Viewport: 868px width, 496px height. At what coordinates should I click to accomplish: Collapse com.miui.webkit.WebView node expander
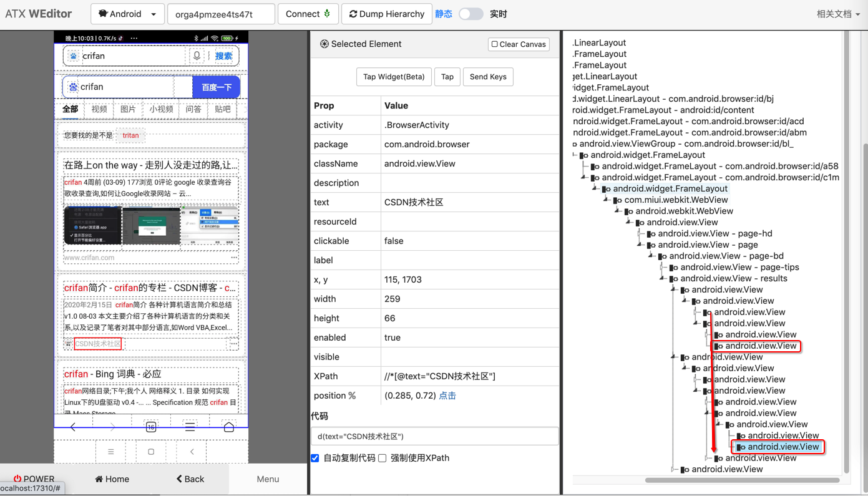(x=607, y=200)
